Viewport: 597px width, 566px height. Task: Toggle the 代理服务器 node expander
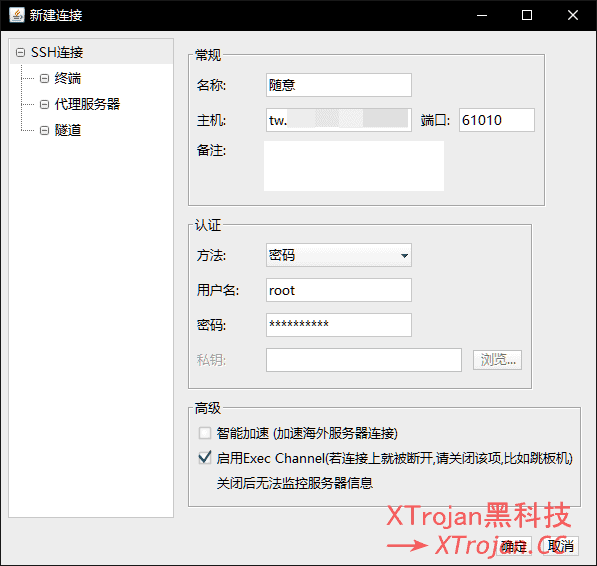click(x=45, y=104)
